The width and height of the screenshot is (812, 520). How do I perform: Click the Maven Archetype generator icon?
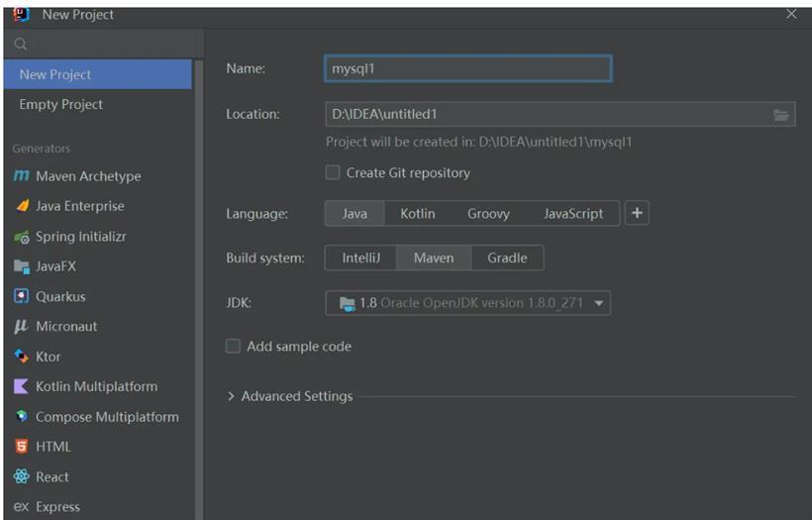(21, 176)
